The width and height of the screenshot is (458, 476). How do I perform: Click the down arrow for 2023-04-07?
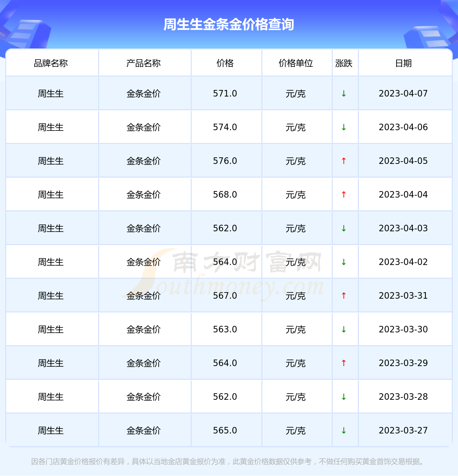344,94
